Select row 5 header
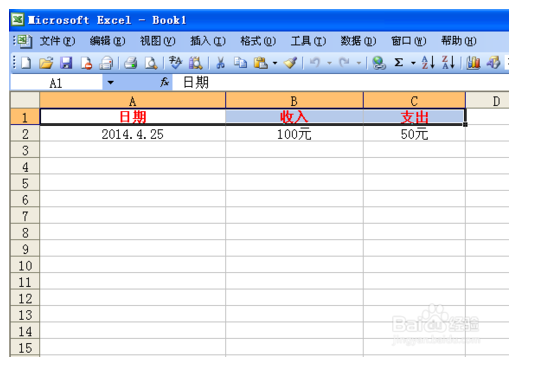 click(25, 183)
